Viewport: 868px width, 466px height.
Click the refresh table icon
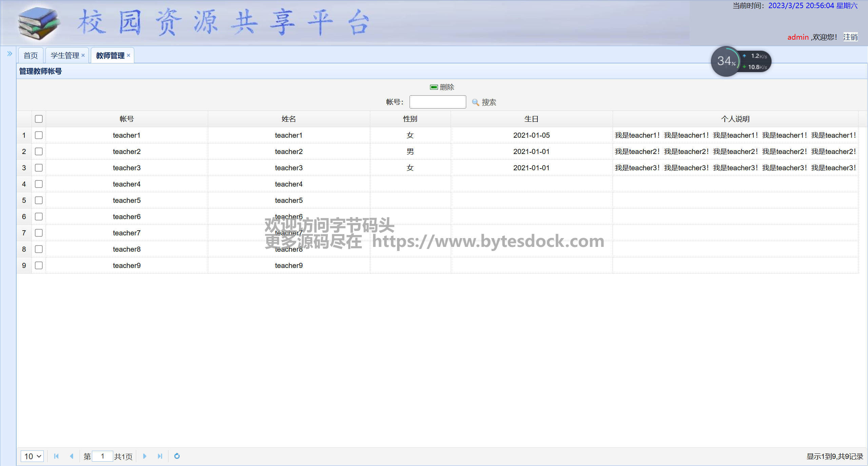177,456
